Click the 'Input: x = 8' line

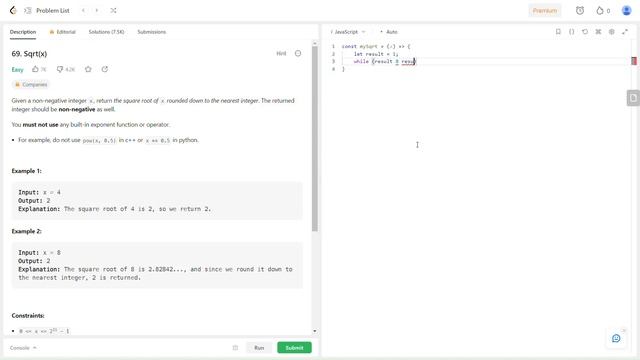(x=39, y=253)
